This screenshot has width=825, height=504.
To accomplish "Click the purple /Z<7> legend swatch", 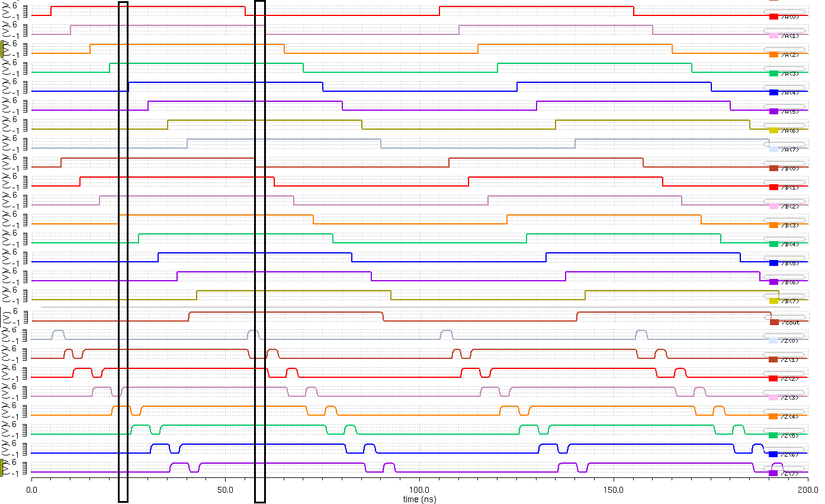I will pyautogui.click(x=773, y=473).
